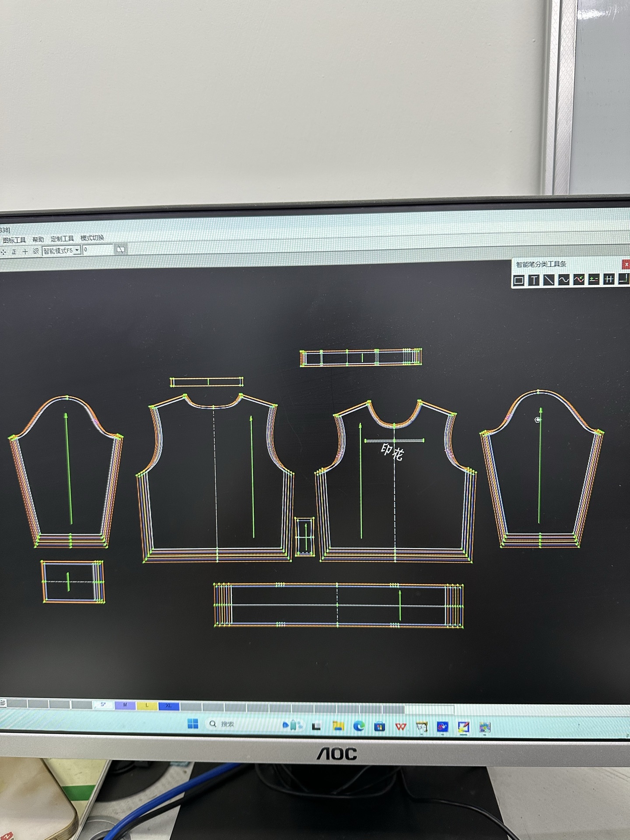Select the diagonal straight line tool
Viewport: 630px width, 840px height.
549,280
